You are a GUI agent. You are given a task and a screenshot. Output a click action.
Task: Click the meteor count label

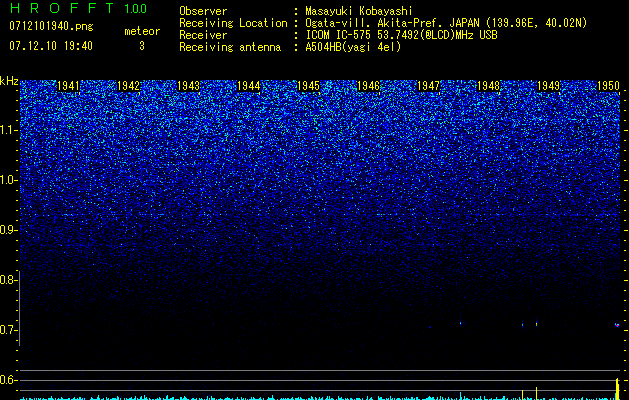pyautogui.click(x=142, y=31)
